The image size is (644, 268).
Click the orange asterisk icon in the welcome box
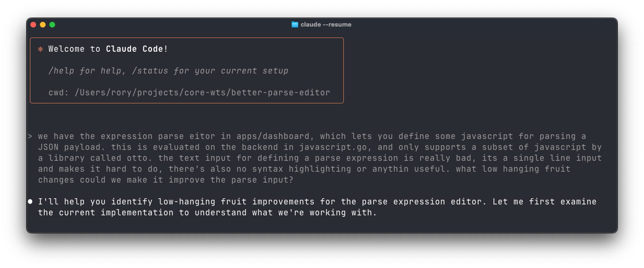coord(40,49)
